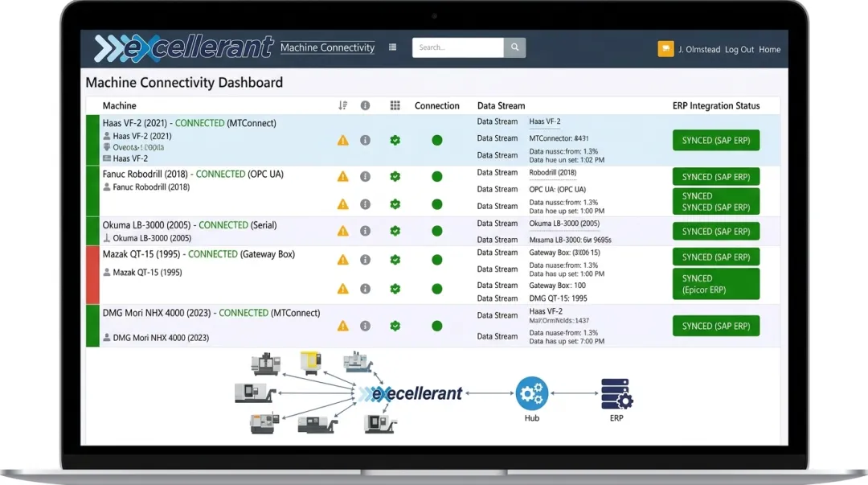The image size is (868, 485).
Task: Click connection status dot for Haas VF-2
Action: [x=436, y=140]
